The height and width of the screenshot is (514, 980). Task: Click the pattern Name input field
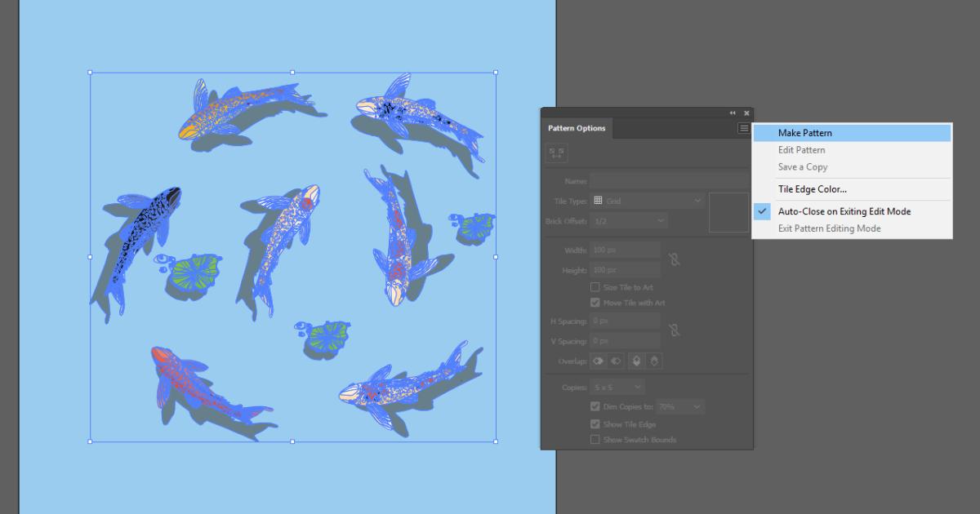click(653, 179)
